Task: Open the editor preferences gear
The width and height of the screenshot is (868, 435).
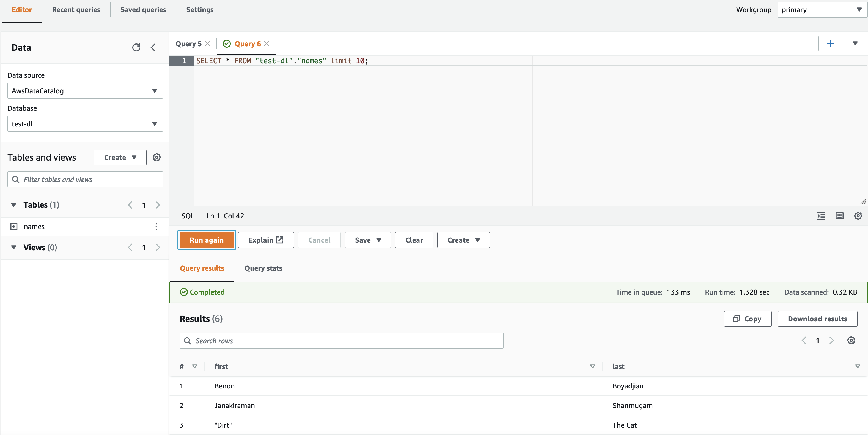Action: [858, 216]
